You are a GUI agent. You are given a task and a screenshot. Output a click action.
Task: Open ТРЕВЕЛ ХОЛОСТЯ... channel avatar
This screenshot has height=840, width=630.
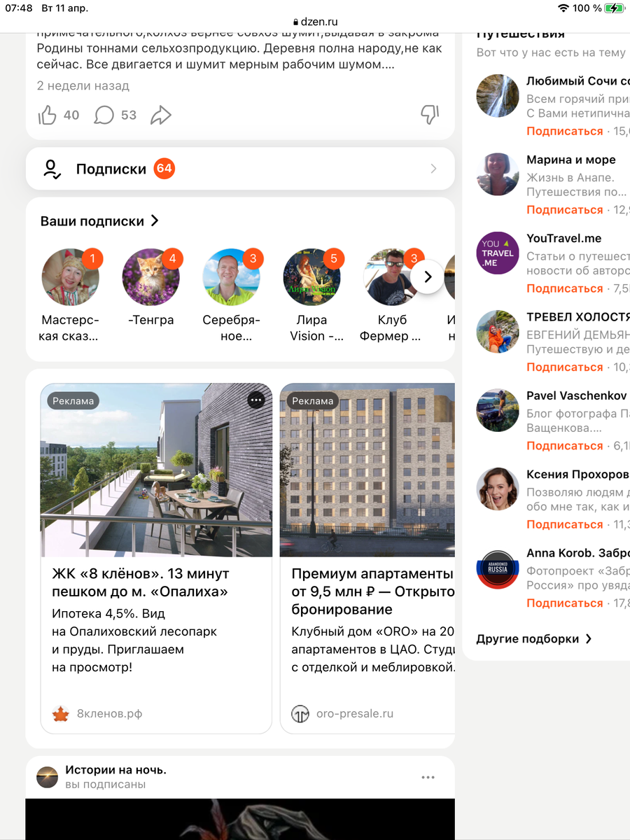498,331
